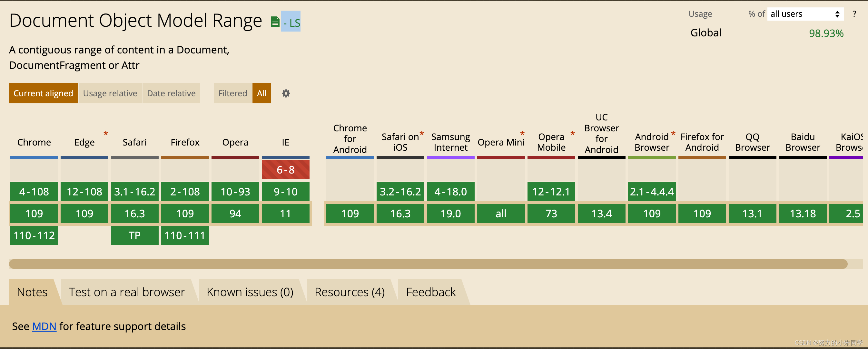Click the asterisk next to Safari on iOS
Viewport: 868px width, 349px height.
(422, 134)
